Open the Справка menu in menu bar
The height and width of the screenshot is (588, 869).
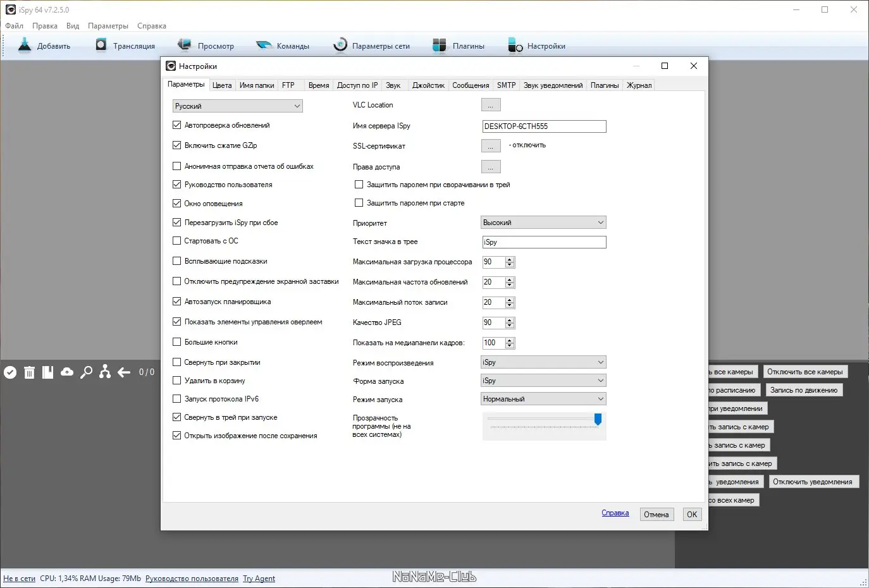(x=152, y=26)
